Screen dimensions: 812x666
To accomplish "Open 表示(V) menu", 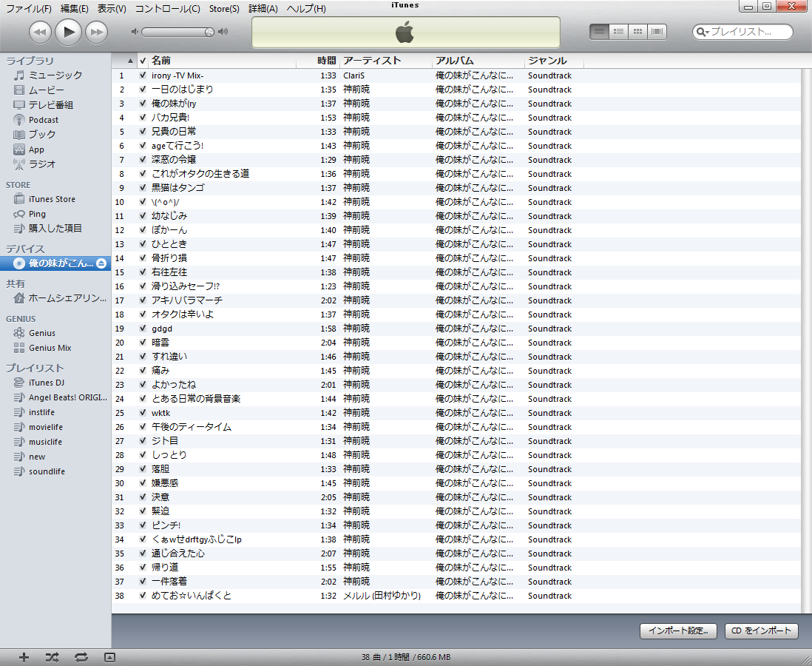I will coord(112,9).
